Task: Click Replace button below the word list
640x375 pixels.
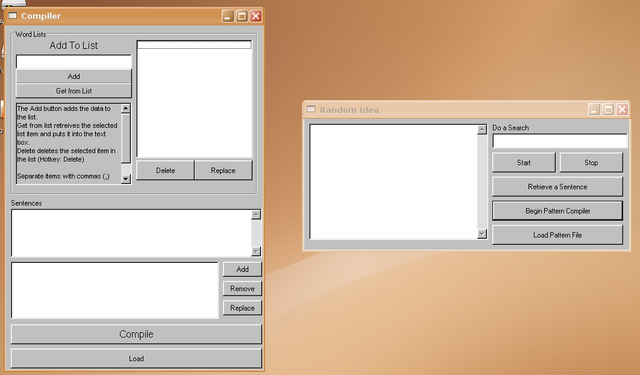Action: (x=223, y=171)
